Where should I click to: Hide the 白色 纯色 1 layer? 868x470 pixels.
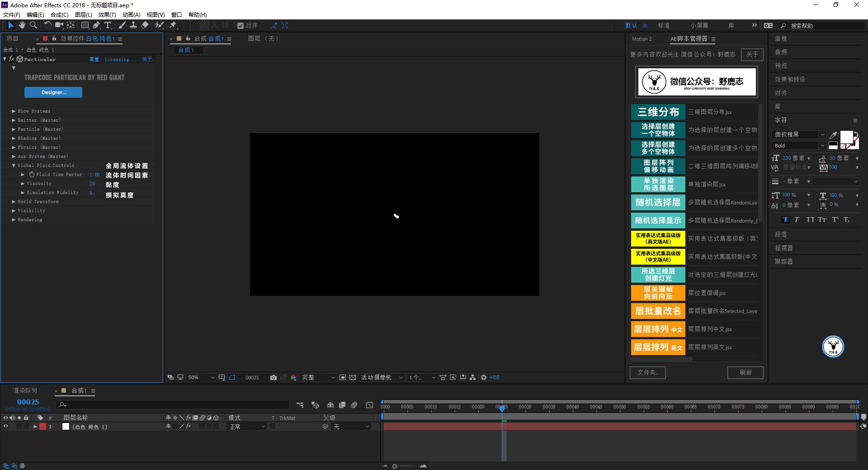(6, 426)
